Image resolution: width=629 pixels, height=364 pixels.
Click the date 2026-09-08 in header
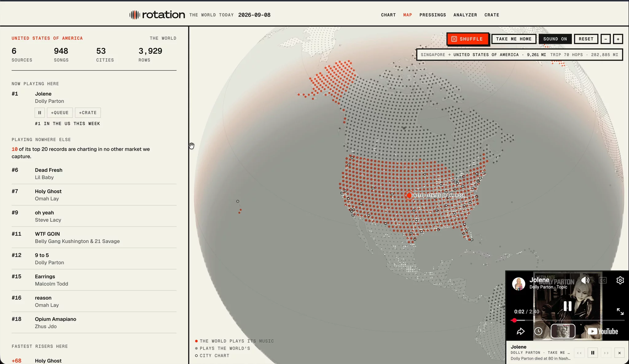coord(254,15)
